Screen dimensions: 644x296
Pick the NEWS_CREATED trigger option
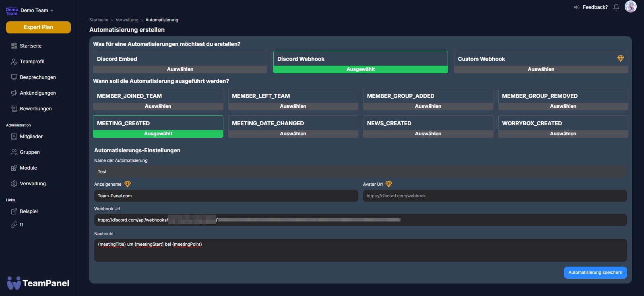[428, 134]
